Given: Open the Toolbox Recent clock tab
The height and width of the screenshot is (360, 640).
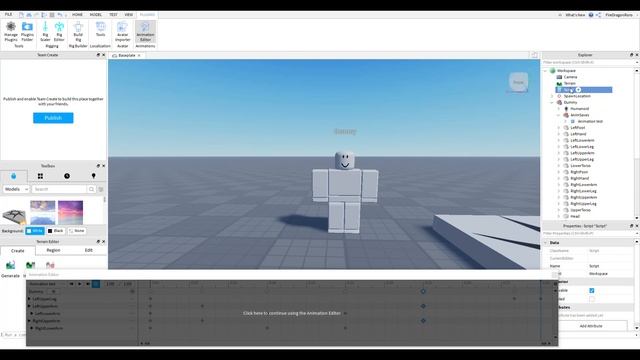Looking at the screenshot, I should coord(67,176).
